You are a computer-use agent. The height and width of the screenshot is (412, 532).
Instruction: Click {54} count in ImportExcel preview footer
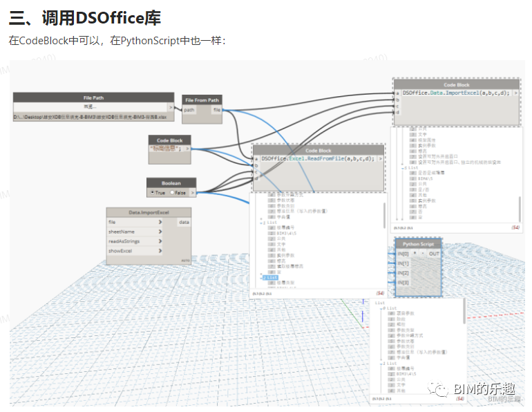coord(515,227)
